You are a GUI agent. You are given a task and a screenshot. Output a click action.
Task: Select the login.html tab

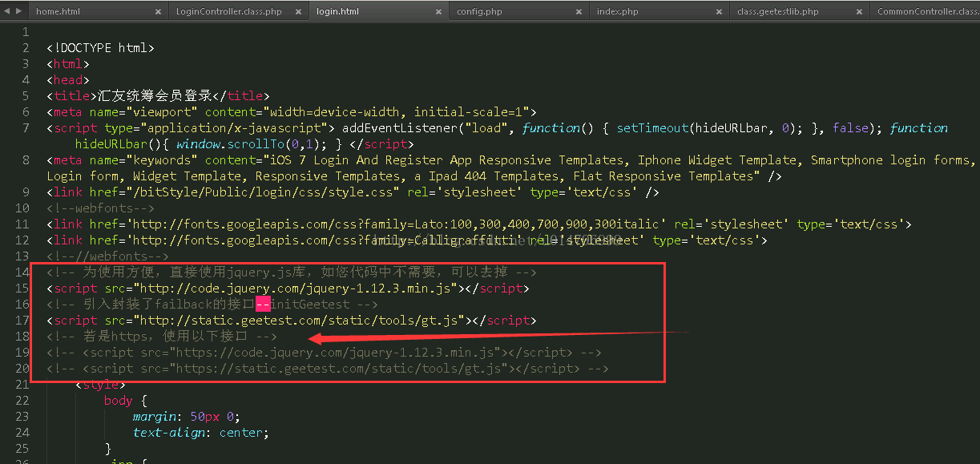(x=337, y=11)
